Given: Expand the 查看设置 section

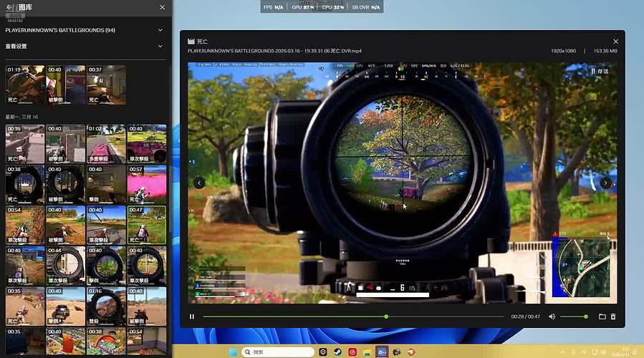Looking at the screenshot, I should pyautogui.click(x=160, y=46).
